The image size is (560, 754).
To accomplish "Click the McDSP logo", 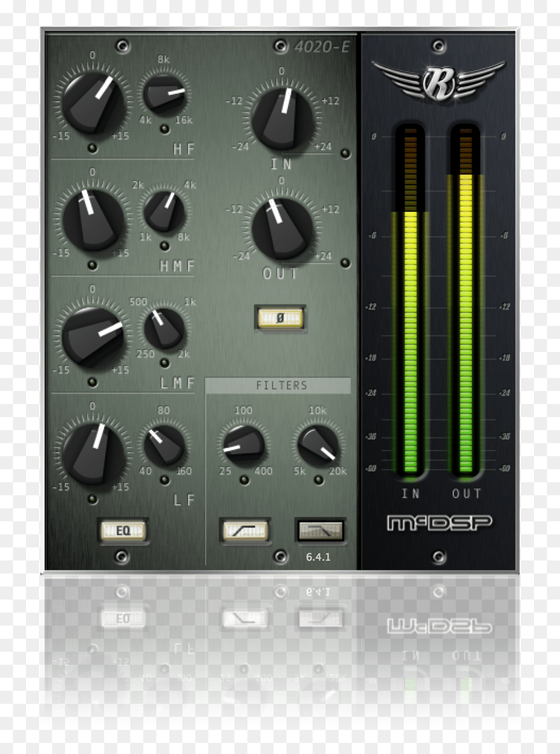I will point(440,523).
